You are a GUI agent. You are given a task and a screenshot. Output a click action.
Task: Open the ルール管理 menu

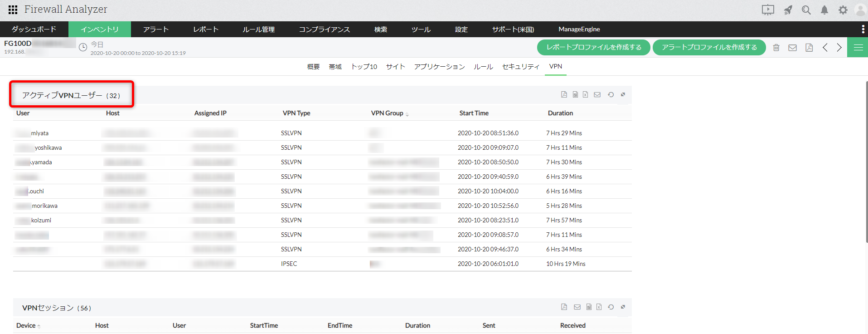[258, 29]
